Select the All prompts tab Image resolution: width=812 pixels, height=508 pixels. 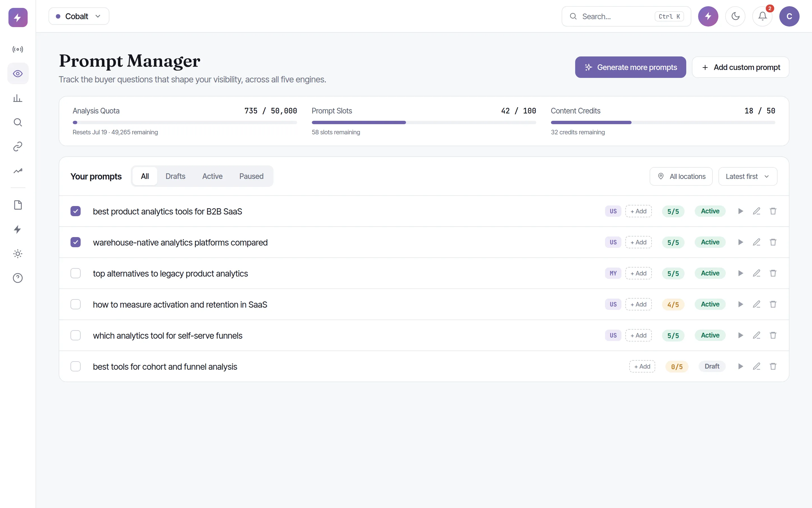click(145, 176)
